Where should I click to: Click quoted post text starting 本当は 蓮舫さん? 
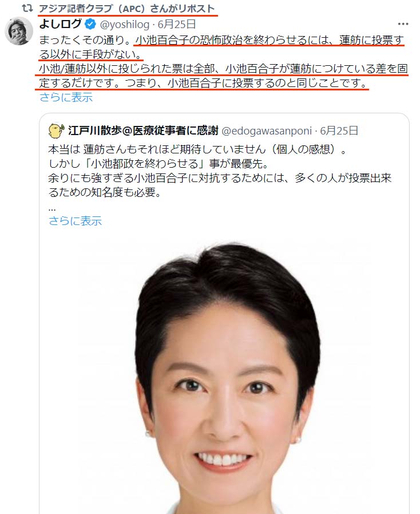197,149
